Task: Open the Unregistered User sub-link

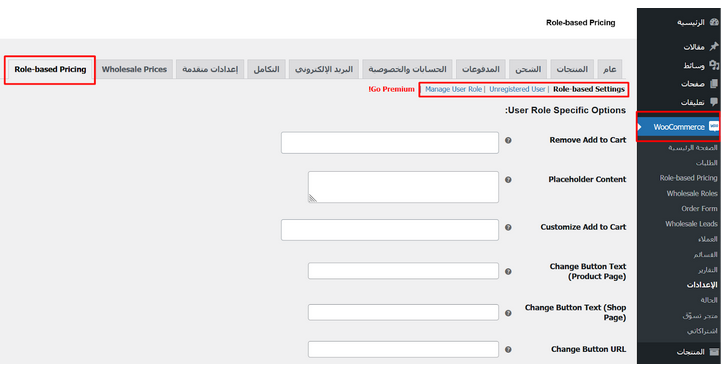Action: [517, 89]
